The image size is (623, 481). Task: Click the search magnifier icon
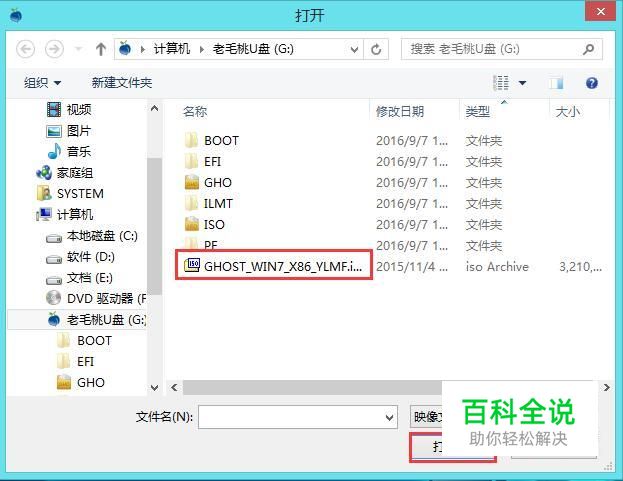point(588,49)
